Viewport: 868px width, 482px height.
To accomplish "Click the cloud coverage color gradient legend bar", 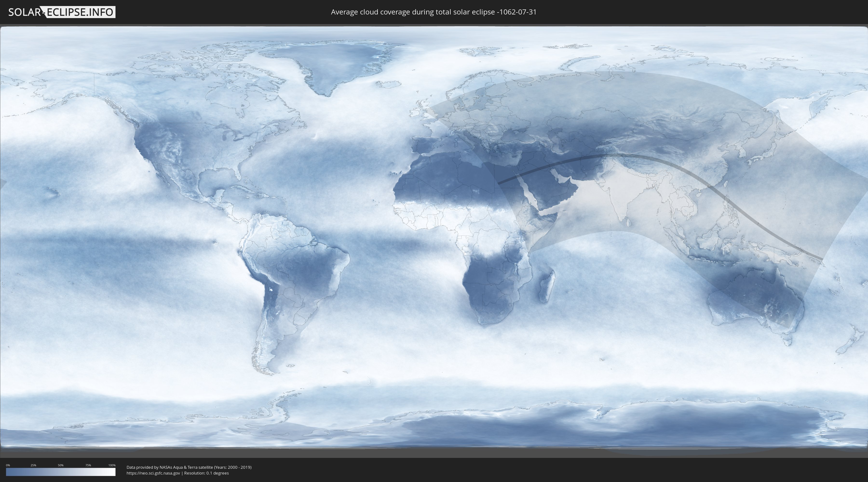I will click(61, 472).
